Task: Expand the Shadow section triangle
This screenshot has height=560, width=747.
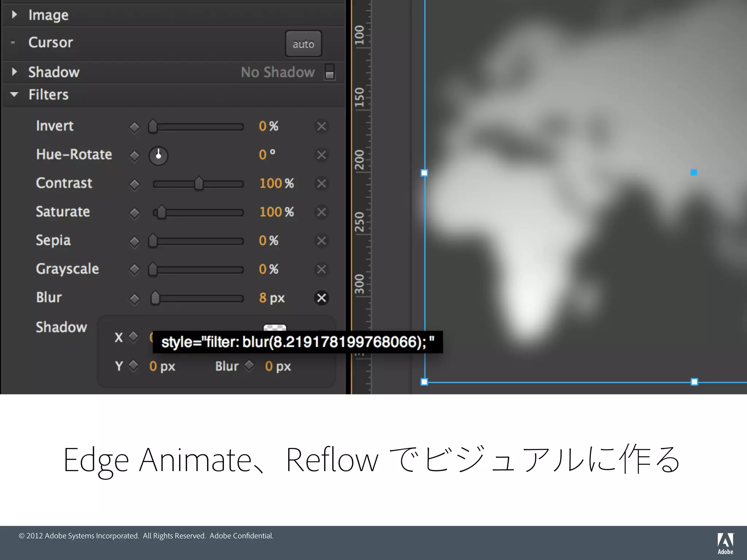Action: coord(14,71)
